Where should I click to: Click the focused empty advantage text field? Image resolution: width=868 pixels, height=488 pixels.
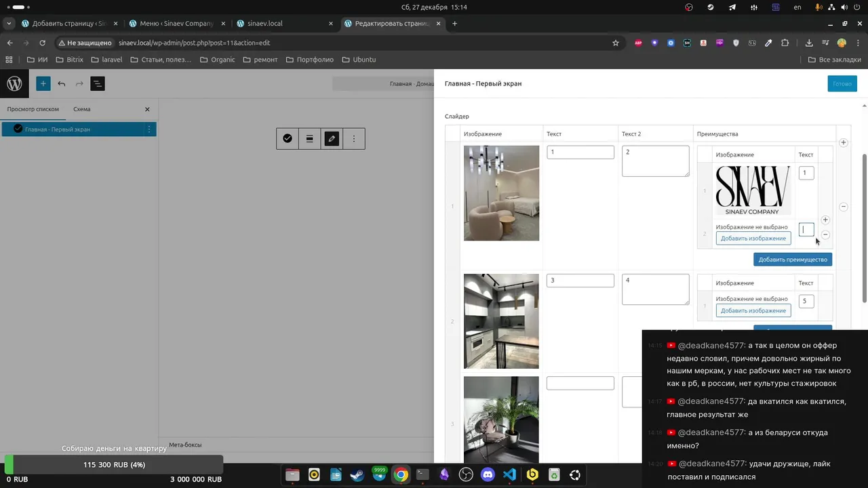point(806,230)
